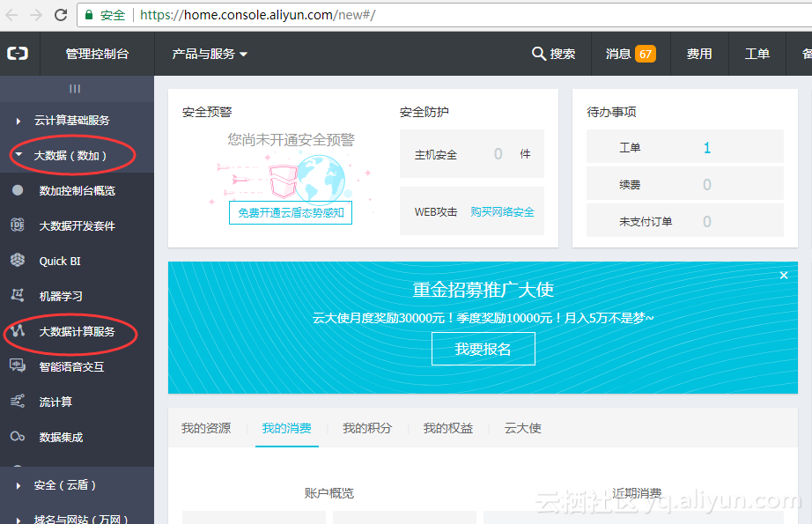The width and height of the screenshot is (812, 524).
Task: Switch to 云大使 tab
Action: [522, 428]
